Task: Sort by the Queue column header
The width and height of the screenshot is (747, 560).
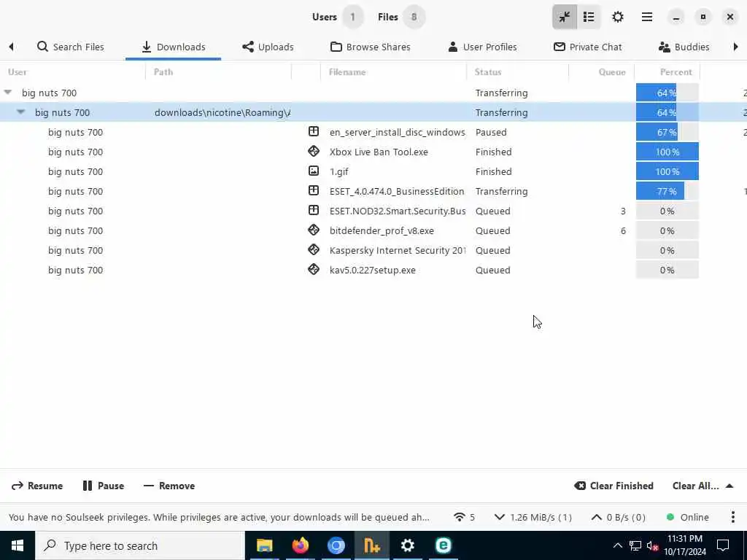Action: [601, 72]
